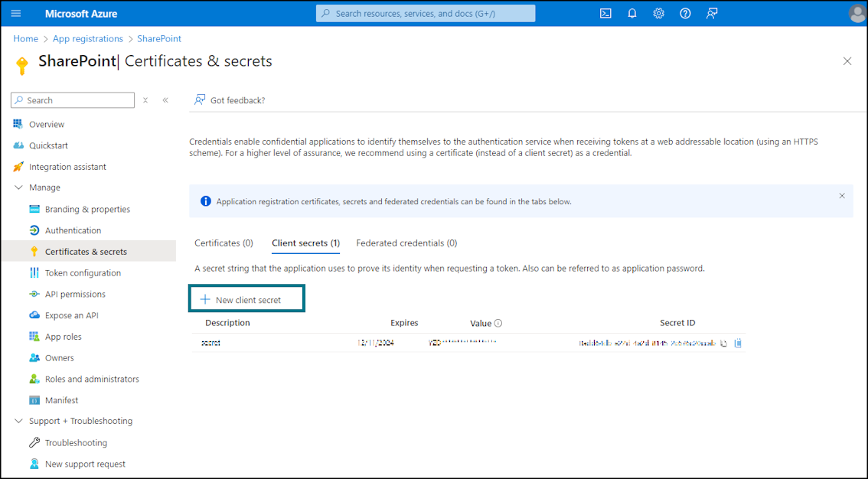Viewport: 868px width, 479px height.
Task: Click the help question mark icon
Action: pyautogui.click(x=685, y=13)
